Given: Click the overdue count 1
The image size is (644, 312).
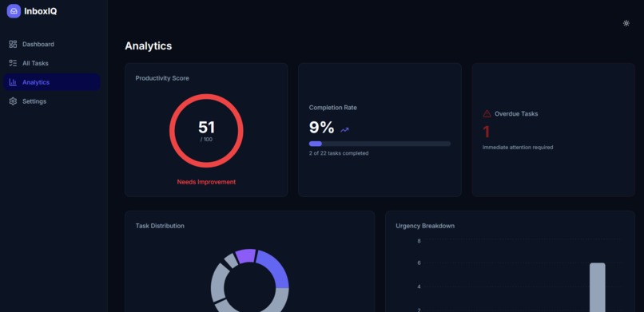Looking at the screenshot, I should click(487, 132).
